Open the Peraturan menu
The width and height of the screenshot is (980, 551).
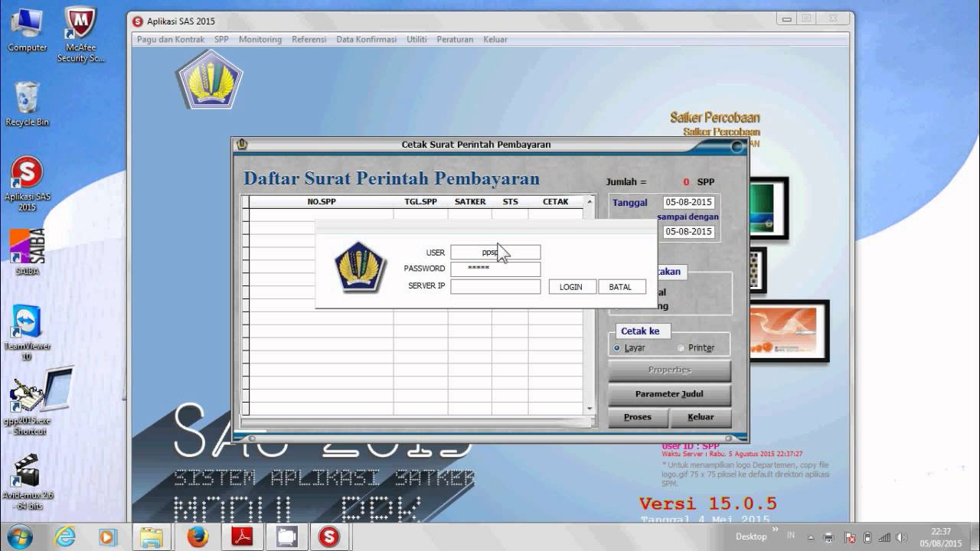click(x=455, y=39)
